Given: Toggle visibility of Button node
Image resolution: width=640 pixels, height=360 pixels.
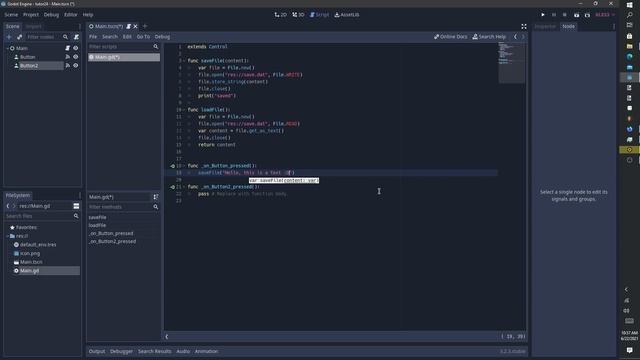Looking at the screenshot, I should coord(76,57).
